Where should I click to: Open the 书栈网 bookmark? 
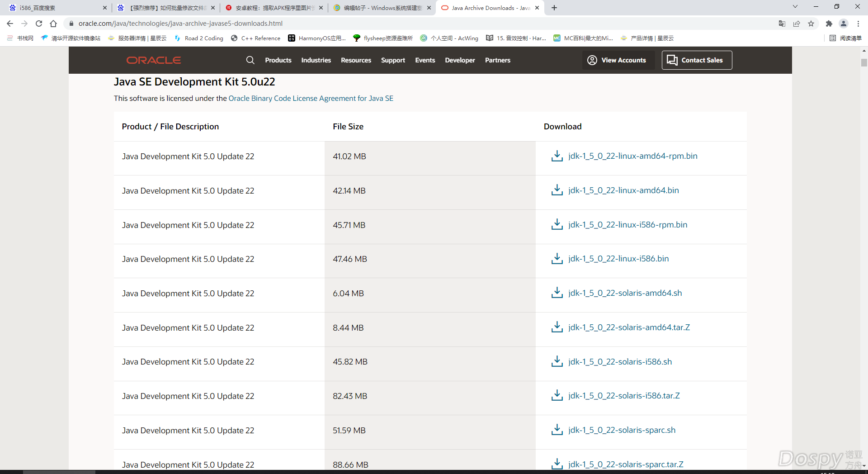(20, 38)
